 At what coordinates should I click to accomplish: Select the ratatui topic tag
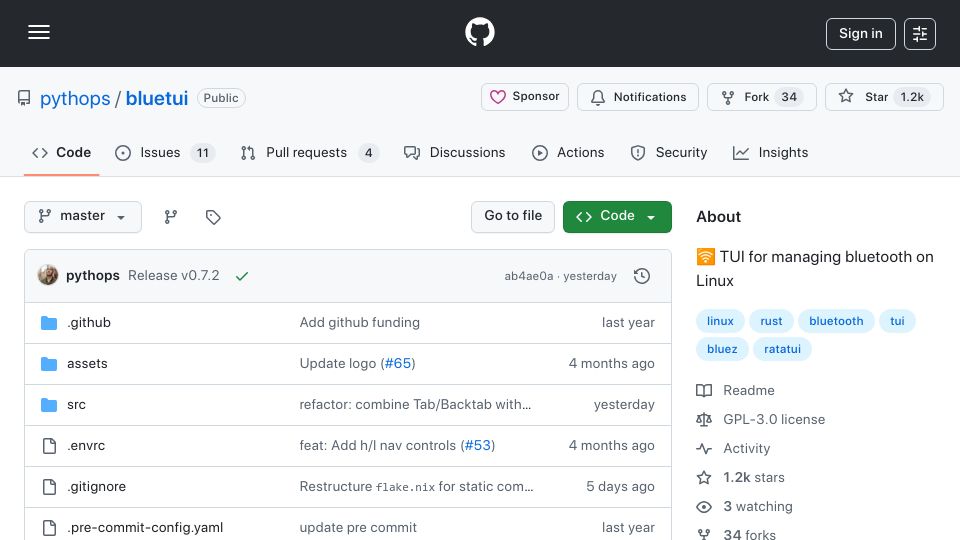pos(782,349)
